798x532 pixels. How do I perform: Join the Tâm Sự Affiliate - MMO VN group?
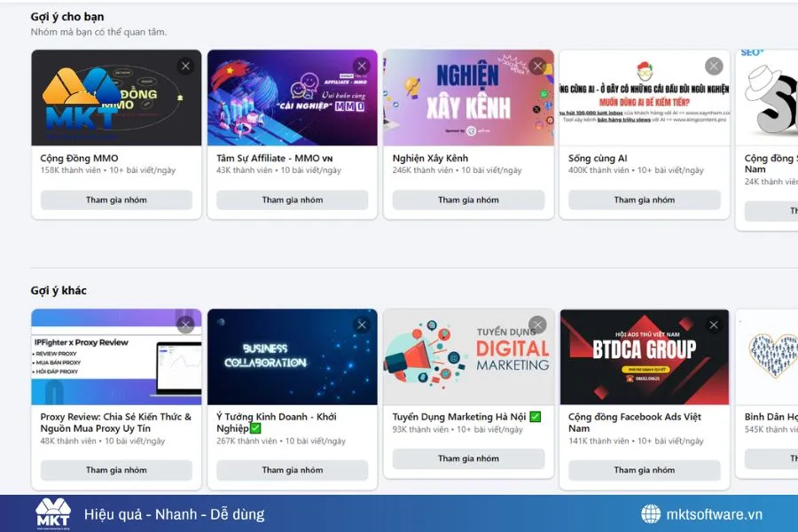291,199
